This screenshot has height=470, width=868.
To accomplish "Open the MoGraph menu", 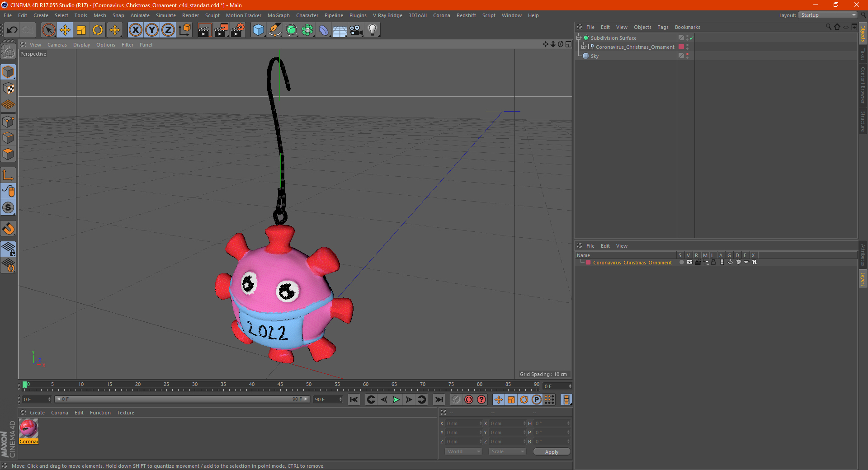I will pyautogui.click(x=278, y=15).
